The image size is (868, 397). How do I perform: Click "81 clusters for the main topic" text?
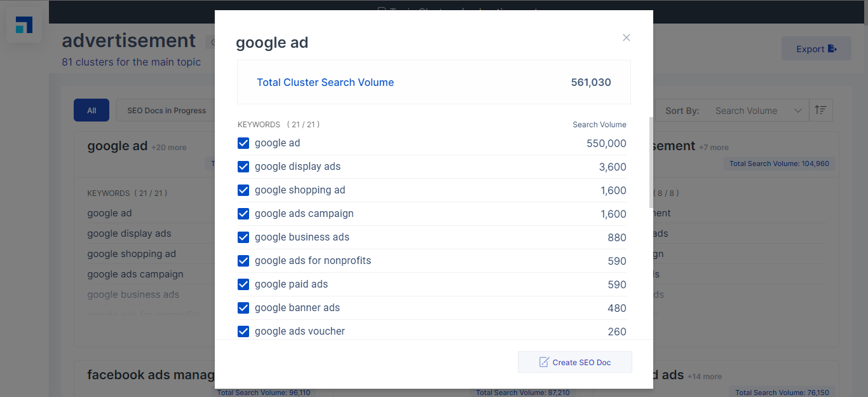pos(131,62)
